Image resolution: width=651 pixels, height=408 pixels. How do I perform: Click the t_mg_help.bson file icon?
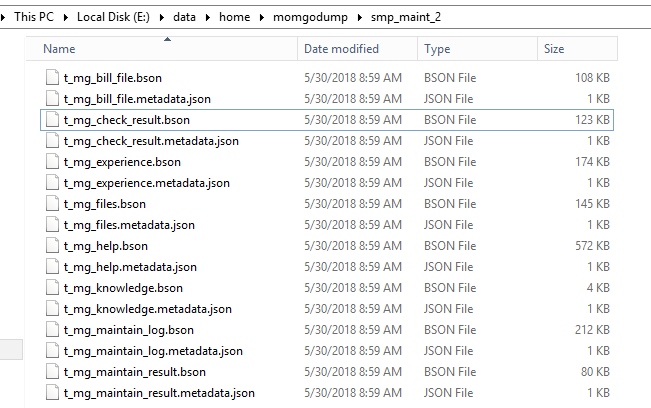pos(52,246)
